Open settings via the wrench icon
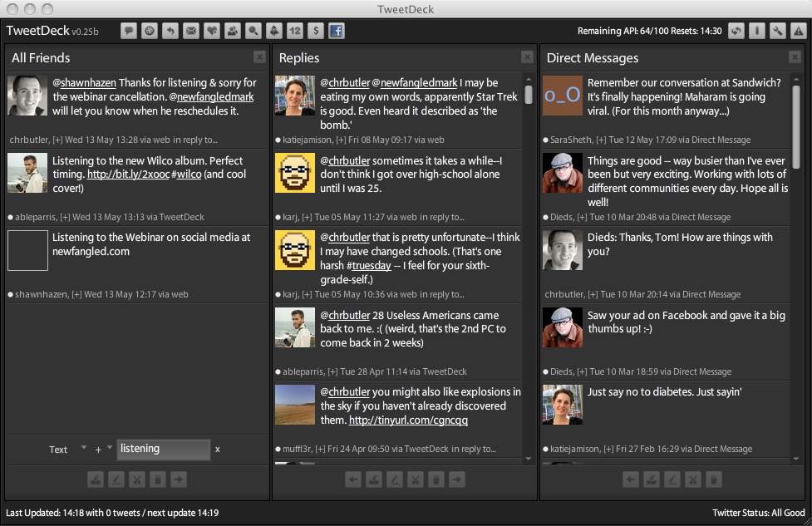Viewport: 812px width, 526px height. pos(777,31)
